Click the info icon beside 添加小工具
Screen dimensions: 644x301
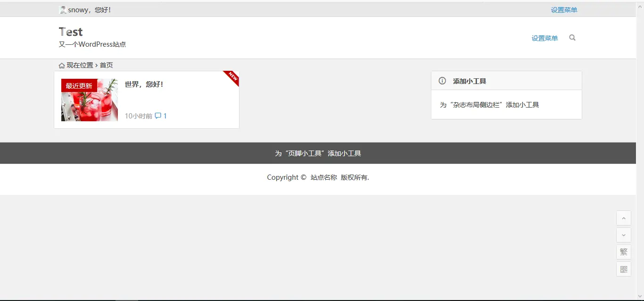pyautogui.click(x=442, y=81)
